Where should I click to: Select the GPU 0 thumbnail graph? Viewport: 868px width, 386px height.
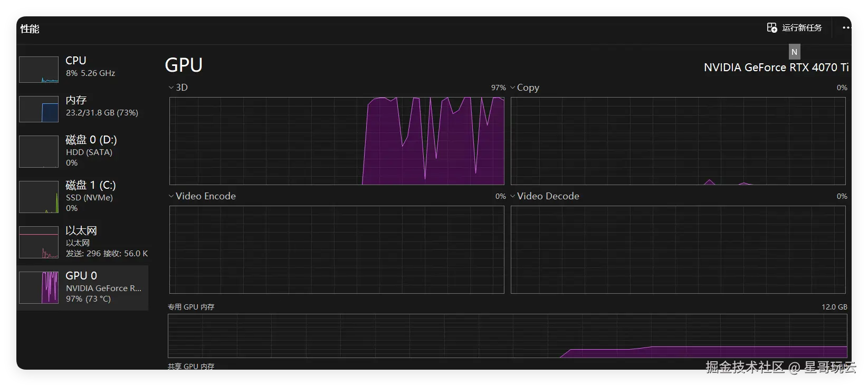39,287
